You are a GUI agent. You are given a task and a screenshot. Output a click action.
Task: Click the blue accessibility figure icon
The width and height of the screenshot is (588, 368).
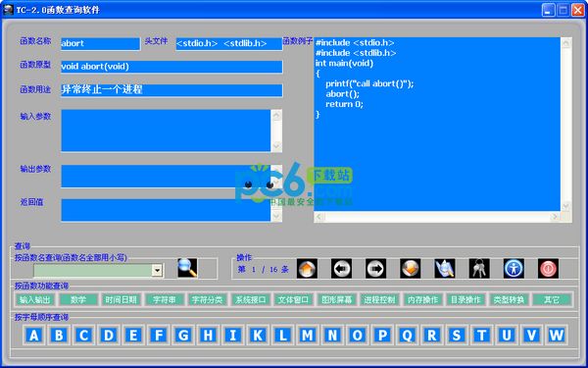[514, 269]
